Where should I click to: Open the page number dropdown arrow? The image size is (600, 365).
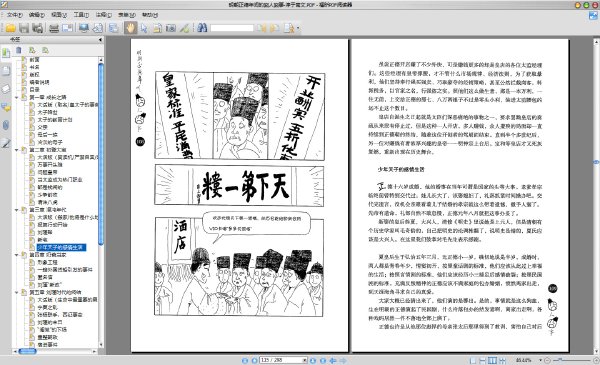[x=305, y=360]
